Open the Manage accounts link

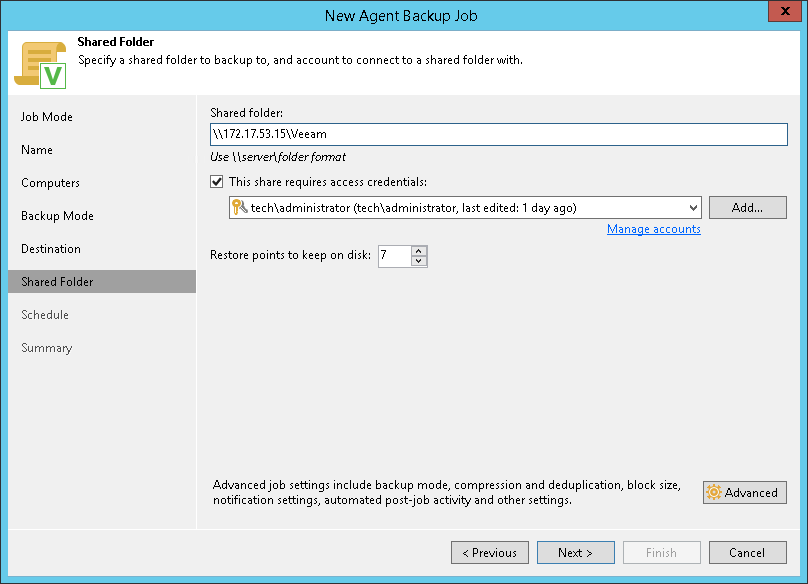pyautogui.click(x=653, y=229)
